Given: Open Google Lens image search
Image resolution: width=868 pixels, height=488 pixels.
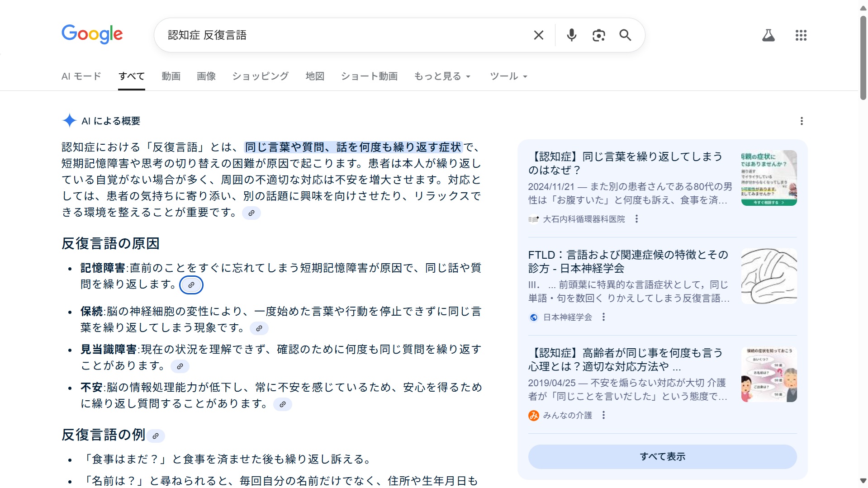Looking at the screenshot, I should (x=598, y=35).
